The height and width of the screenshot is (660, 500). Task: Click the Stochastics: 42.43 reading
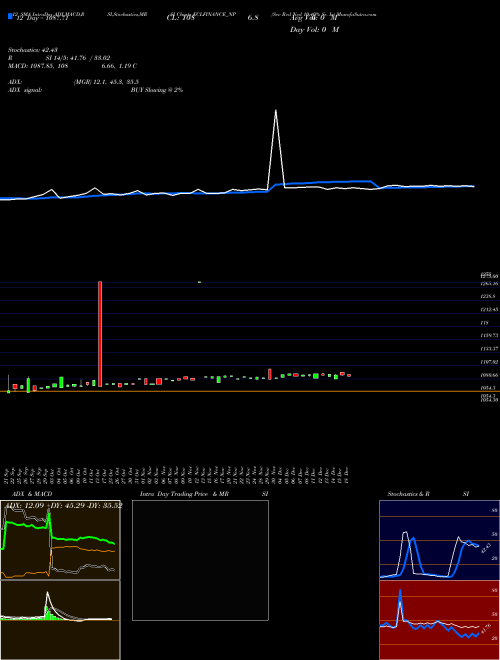click(x=33, y=50)
